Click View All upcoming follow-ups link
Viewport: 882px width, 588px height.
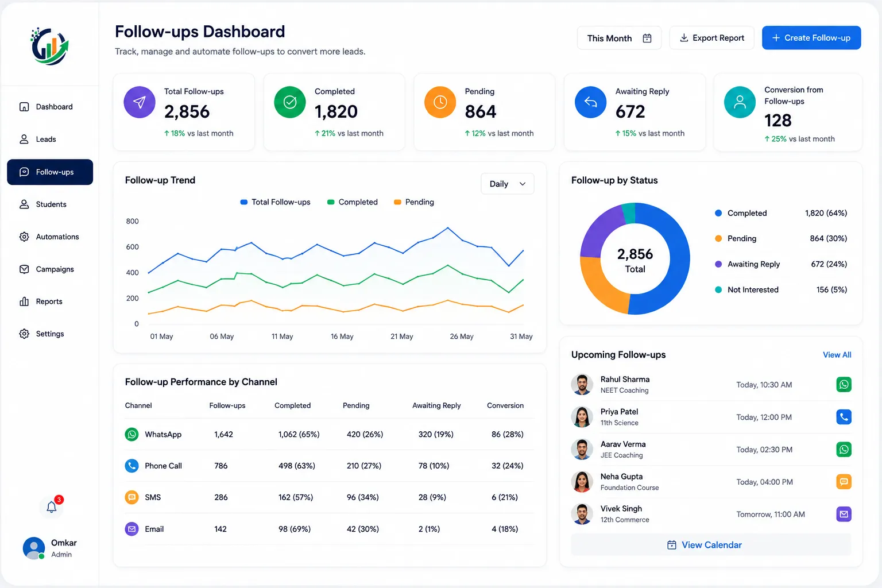837,355
